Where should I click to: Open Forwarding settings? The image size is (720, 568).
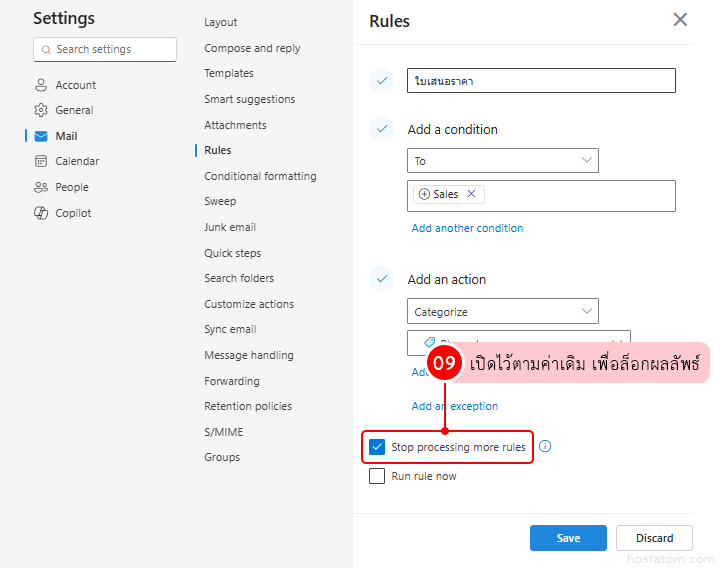click(x=232, y=381)
